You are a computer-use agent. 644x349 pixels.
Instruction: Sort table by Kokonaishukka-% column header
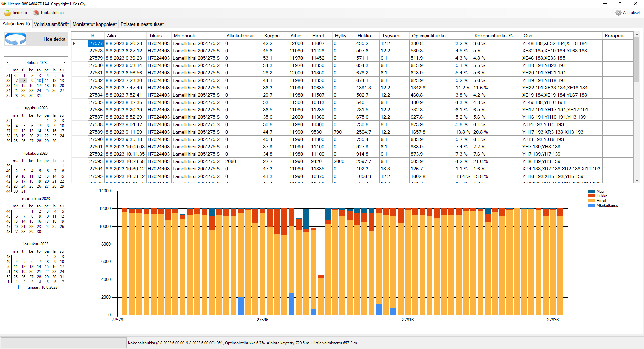tap(493, 36)
